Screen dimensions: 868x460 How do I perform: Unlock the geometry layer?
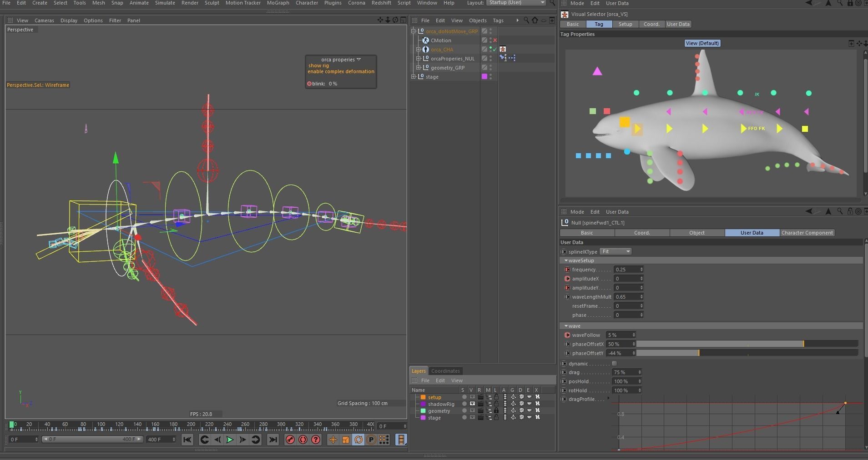(x=496, y=410)
